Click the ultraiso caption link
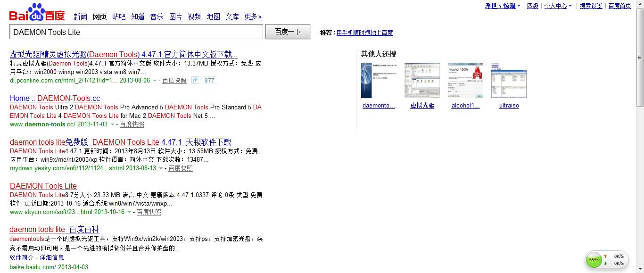 509,106
